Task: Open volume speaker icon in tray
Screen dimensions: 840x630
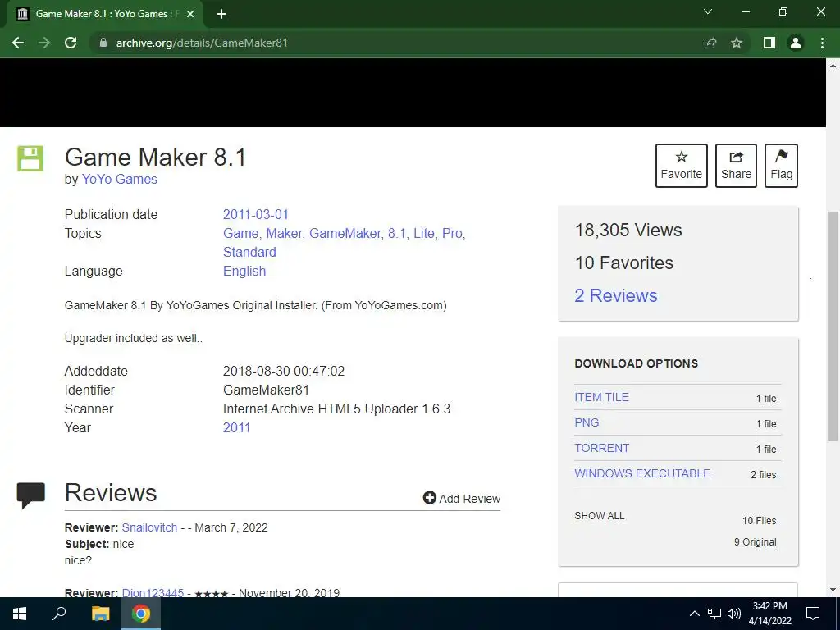Action: [x=734, y=614]
